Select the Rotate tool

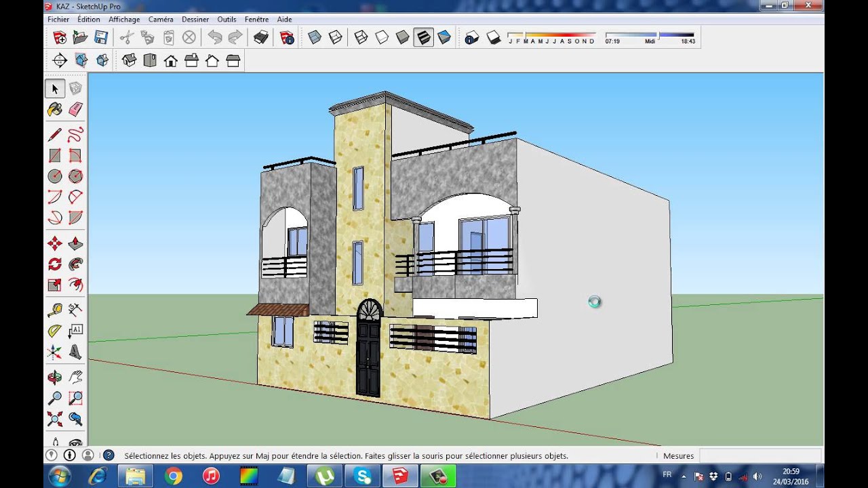click(55, 264)
